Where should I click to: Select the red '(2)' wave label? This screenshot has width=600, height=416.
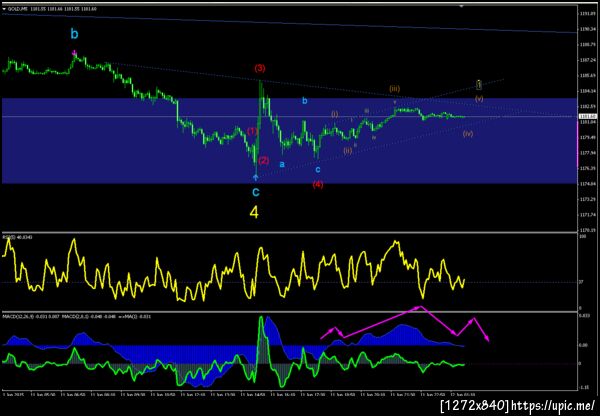click(x=264, y=161)
